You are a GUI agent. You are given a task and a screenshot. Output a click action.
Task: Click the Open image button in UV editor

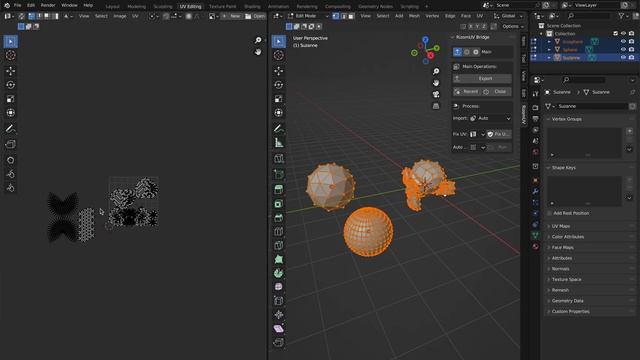(255, 16)
